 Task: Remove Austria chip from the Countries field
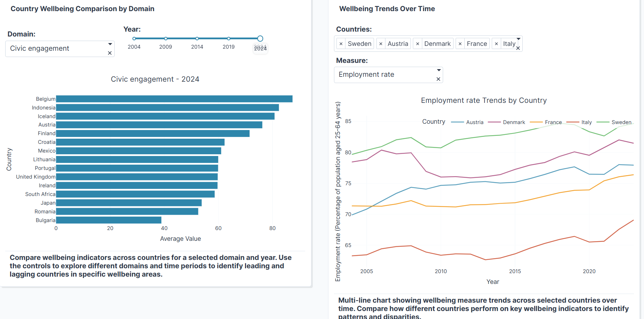(x=381, y=43)
